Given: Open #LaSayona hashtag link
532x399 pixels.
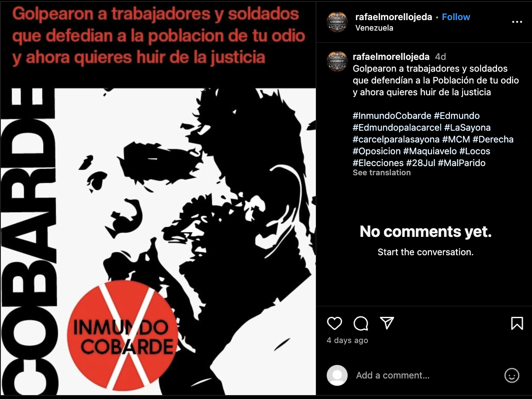Looking at the screenshot, I should click(467, 128).
